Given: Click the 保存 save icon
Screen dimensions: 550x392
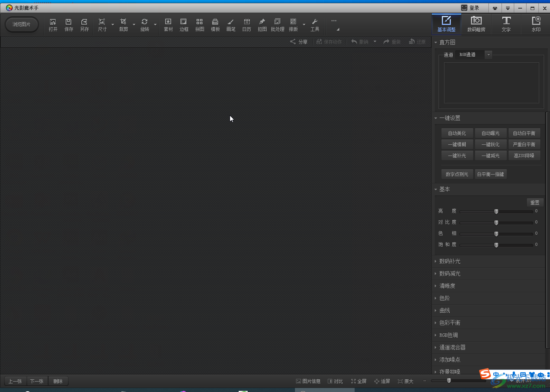Looking at the screenshot, I should click(x=69, y=25).
